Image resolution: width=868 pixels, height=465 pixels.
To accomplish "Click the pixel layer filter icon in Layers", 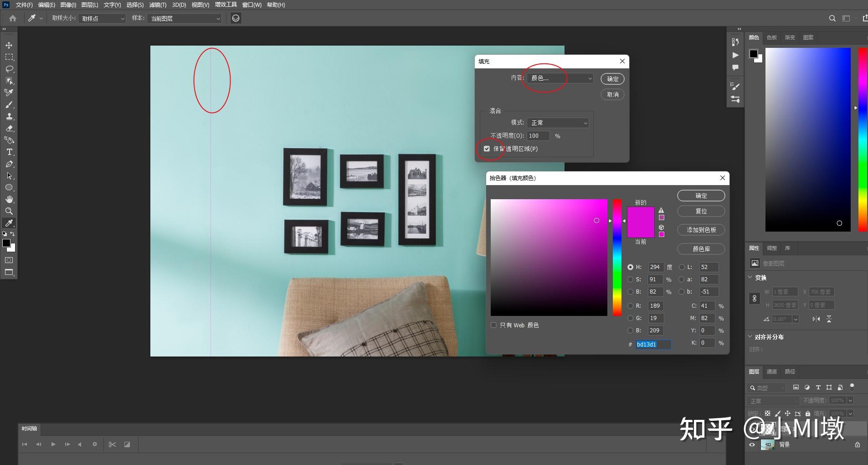I will (796, 387).
